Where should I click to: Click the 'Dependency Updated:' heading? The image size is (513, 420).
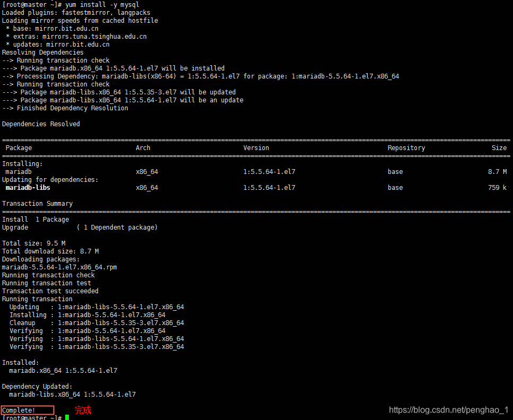tap(37, 387)
